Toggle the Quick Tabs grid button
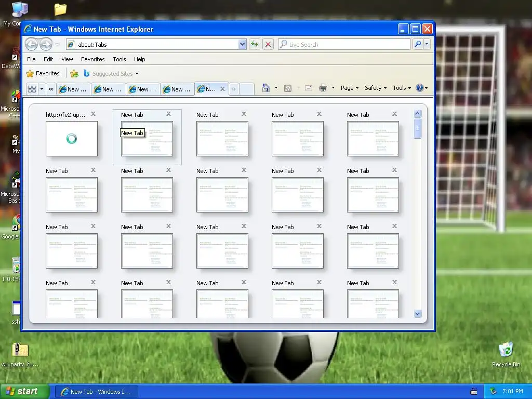This screenshot has width=532, height=399. [32, 89]
